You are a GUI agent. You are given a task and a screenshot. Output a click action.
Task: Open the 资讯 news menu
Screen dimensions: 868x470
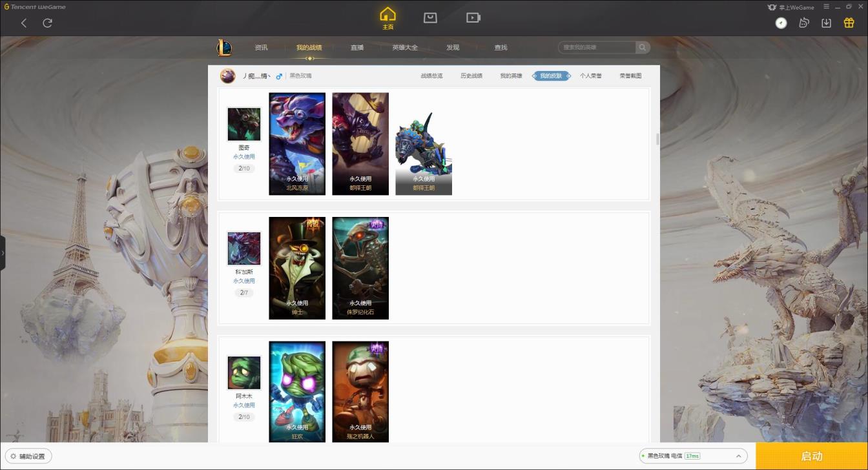(x=261, y=48)
